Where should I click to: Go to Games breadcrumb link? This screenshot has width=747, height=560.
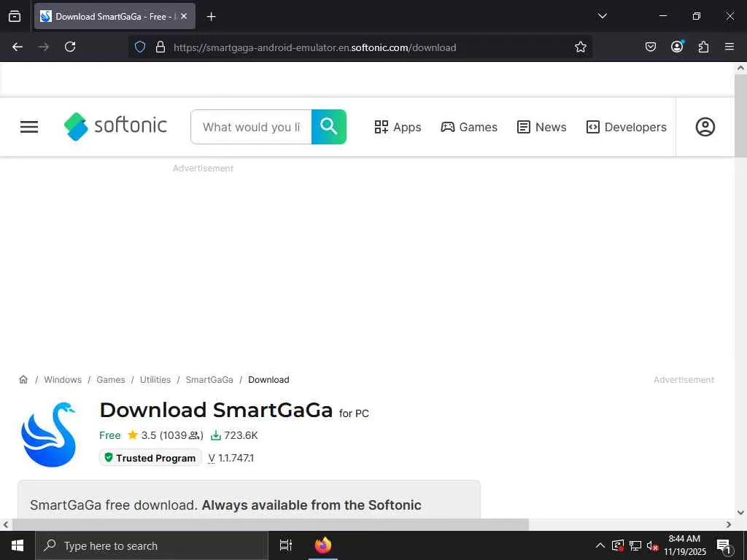click(111, 379)
